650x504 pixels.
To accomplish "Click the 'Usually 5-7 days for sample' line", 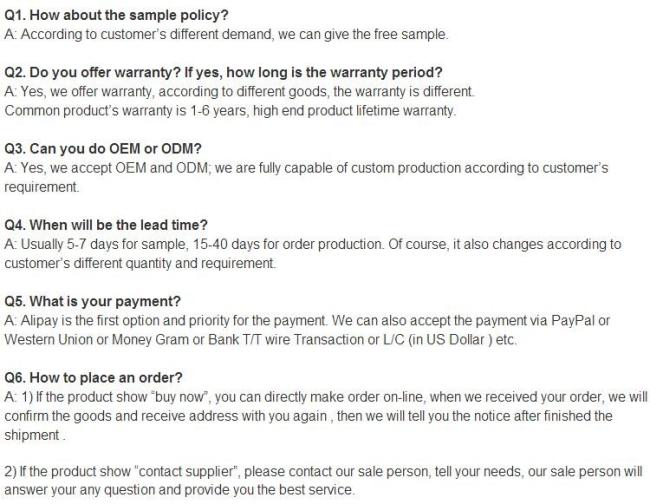I will tap(313, 244).
